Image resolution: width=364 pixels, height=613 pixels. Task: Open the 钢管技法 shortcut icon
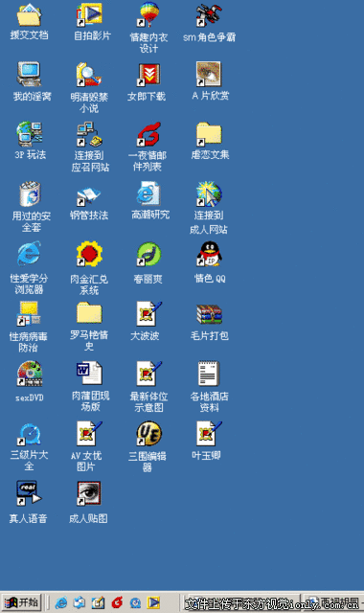(x=89, y=196)
